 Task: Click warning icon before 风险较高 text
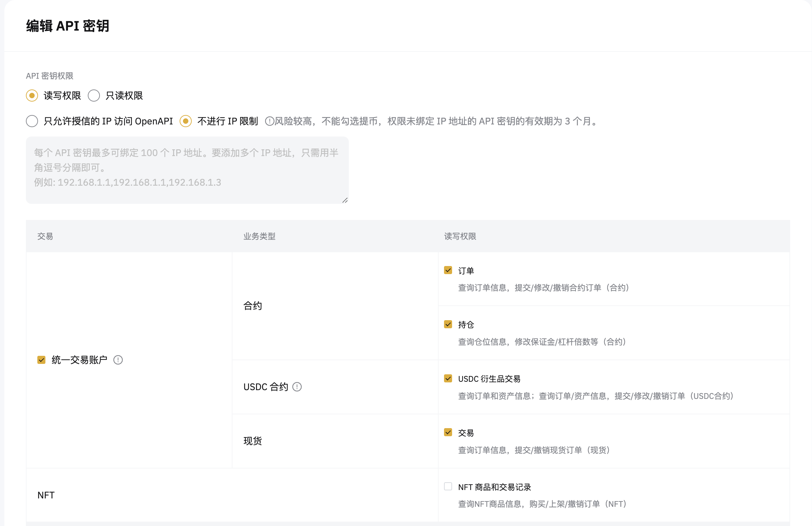click(269, 121)
